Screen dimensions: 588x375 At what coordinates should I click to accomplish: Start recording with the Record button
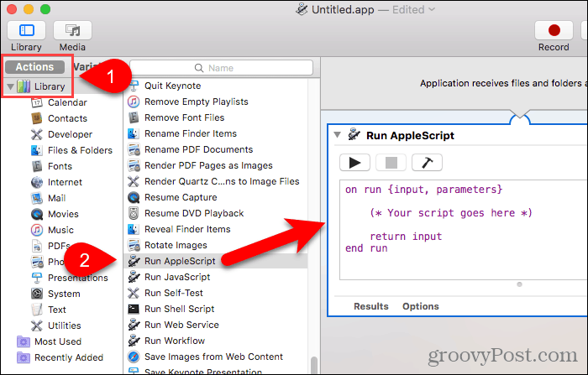click(554, 30)
